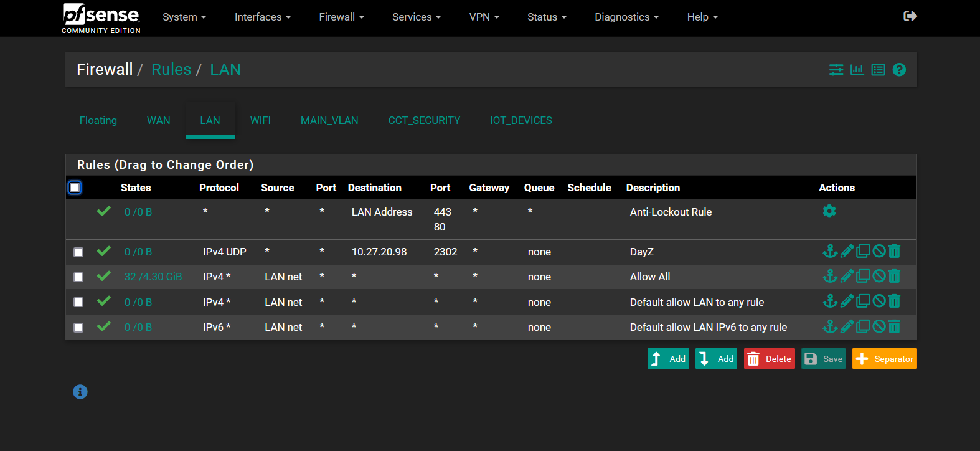Open the VPN dropdown menu

tap(484, 17)
